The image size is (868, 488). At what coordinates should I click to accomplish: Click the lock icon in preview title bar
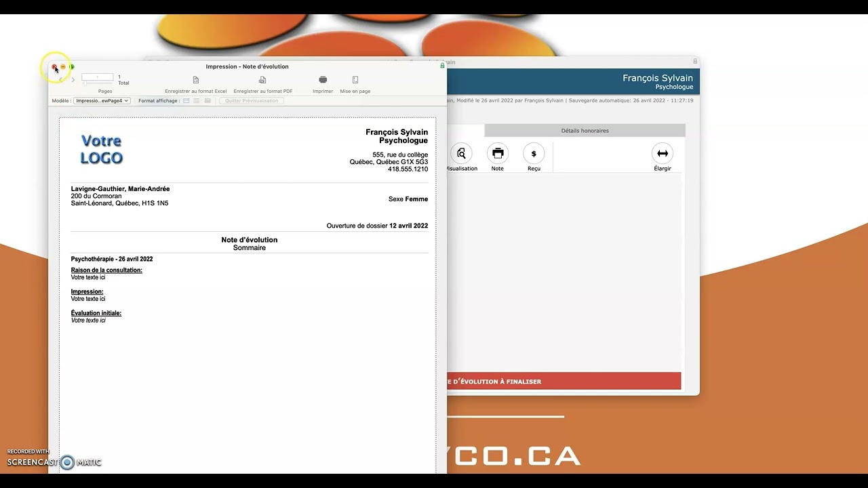point(442,66)
